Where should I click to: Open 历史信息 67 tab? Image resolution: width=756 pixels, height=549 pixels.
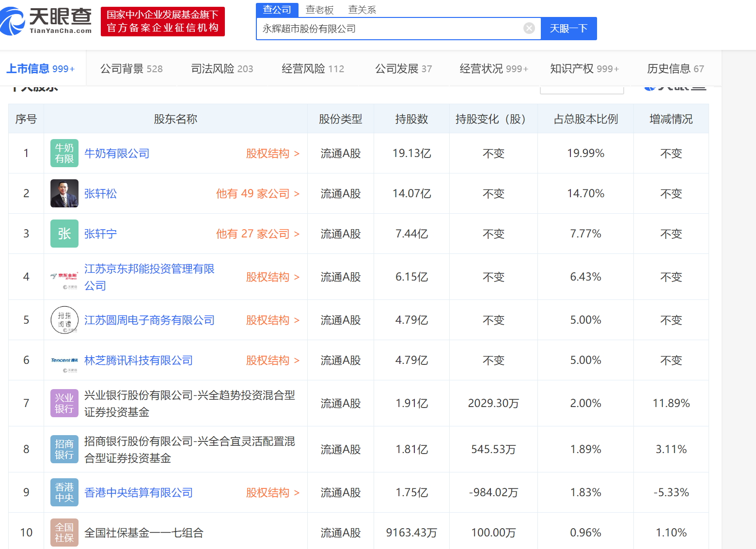point(675,69)
